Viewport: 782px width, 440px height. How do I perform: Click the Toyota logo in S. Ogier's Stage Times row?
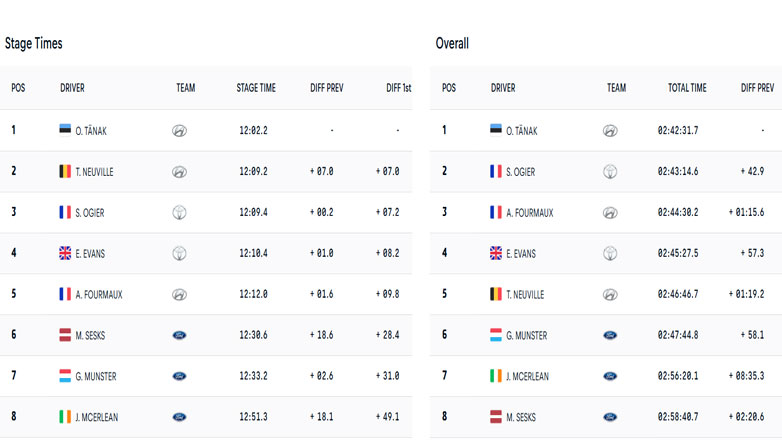pos(180,212)
